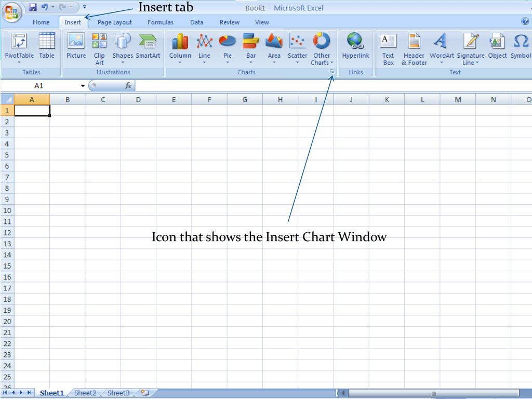Insert a Bar chart
The width and height of the screenshot is (532, 399).
[x=251, y=48]
